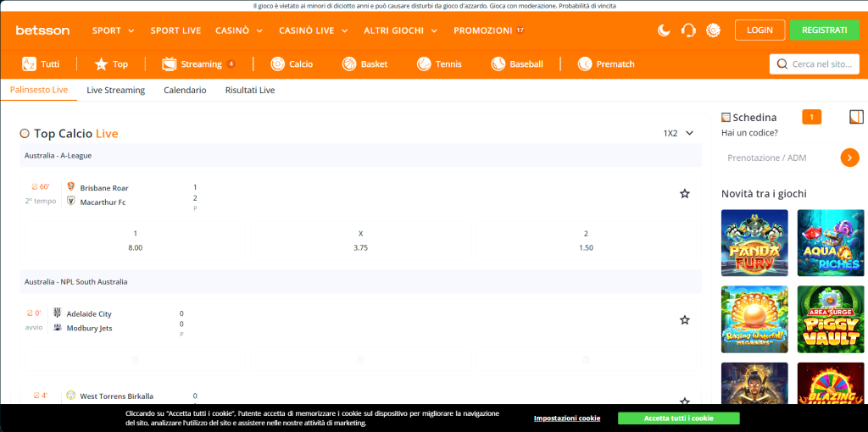Focus Prenotazione / ADM code field
868x432 pixels.
click(778, 158)
